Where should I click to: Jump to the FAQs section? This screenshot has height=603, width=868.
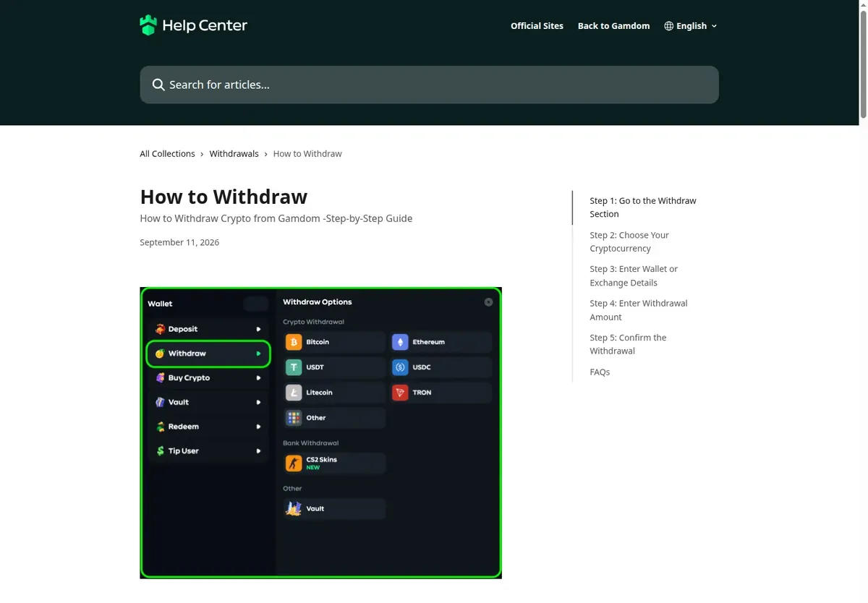click(x=600, y=372)
